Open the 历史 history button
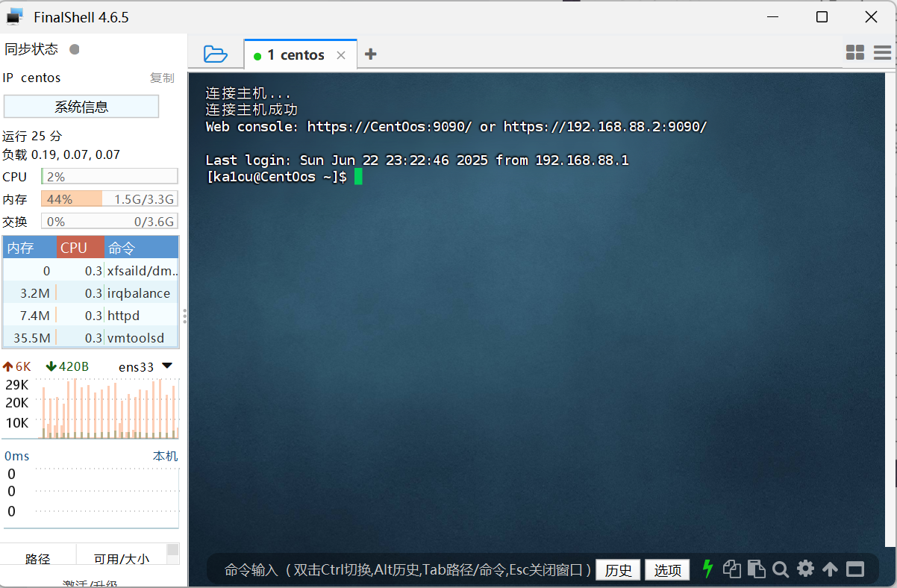Image resolution: width=897 pixels, height=588 pixels. point(618,570)
